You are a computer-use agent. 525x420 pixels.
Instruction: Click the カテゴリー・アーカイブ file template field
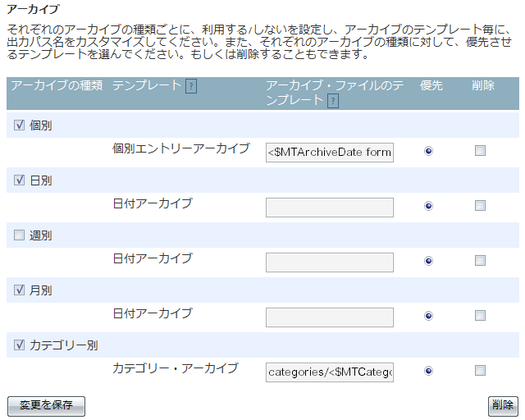330,372
